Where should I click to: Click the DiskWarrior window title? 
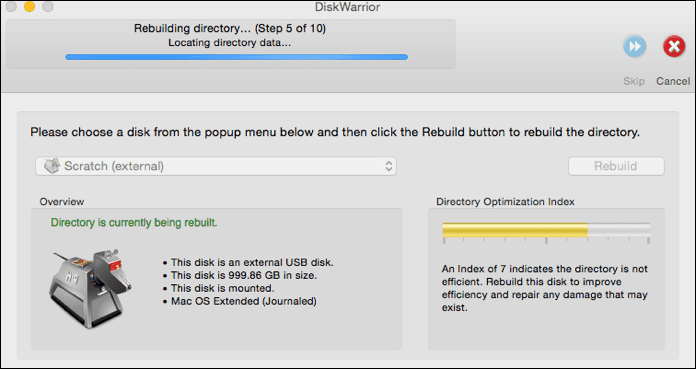pos(347,7)
